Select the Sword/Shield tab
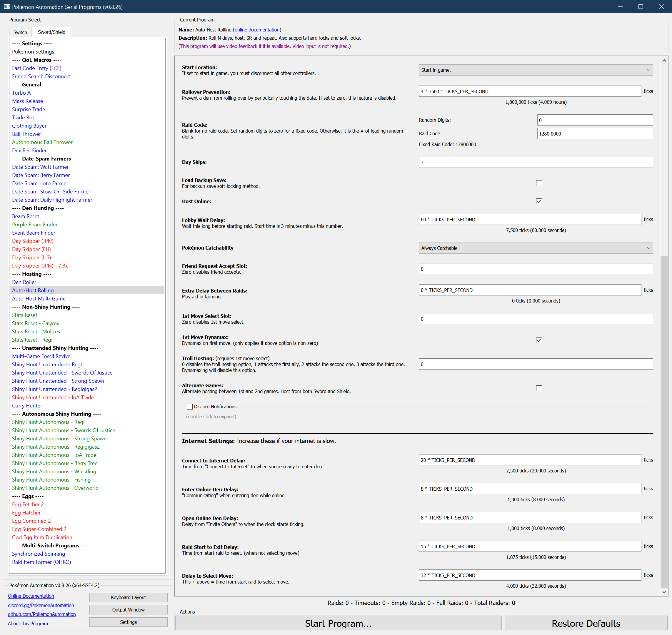672x635 pixels. click(x=51, y=32)
